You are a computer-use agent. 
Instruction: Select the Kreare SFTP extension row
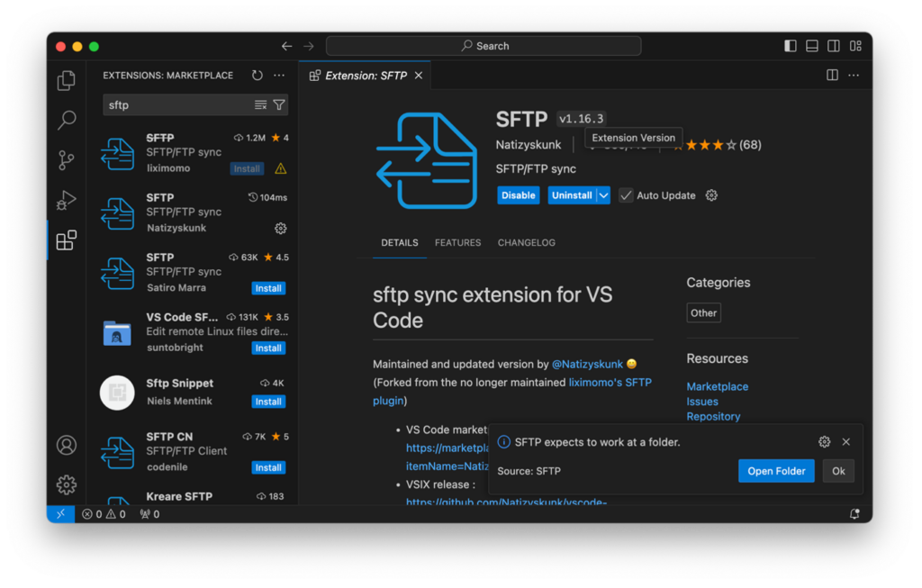[x=194, y=496]
